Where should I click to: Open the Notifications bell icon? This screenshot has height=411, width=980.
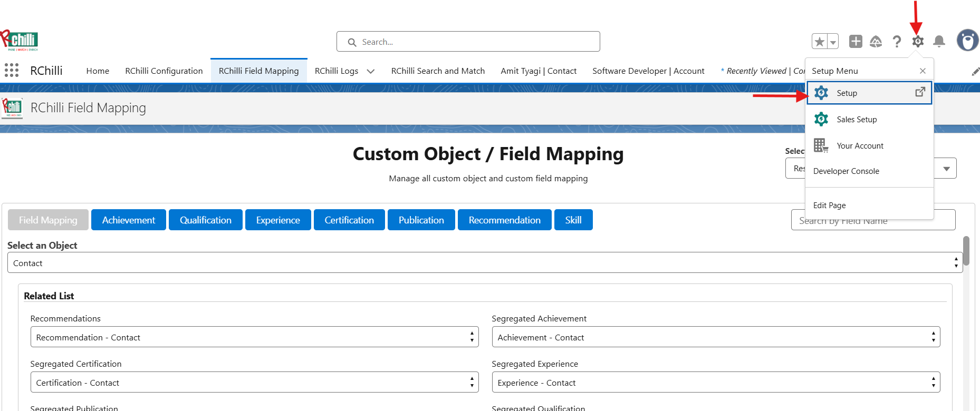939,41
